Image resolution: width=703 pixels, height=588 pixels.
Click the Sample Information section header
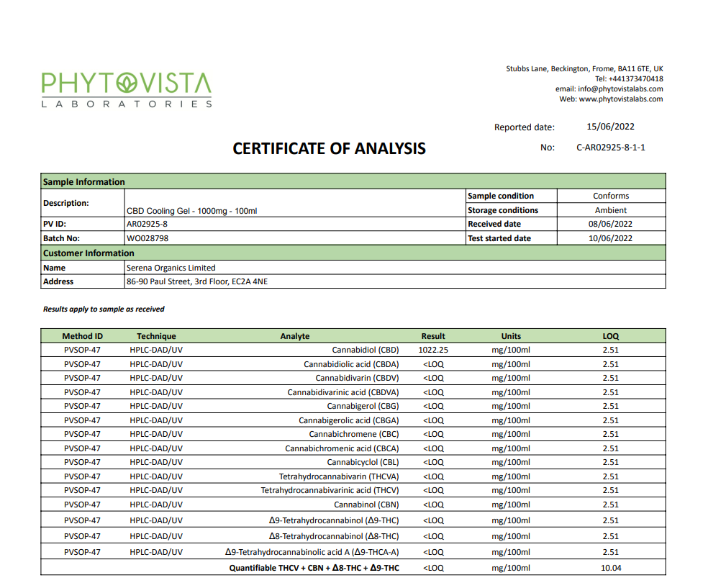click(353, 181)
